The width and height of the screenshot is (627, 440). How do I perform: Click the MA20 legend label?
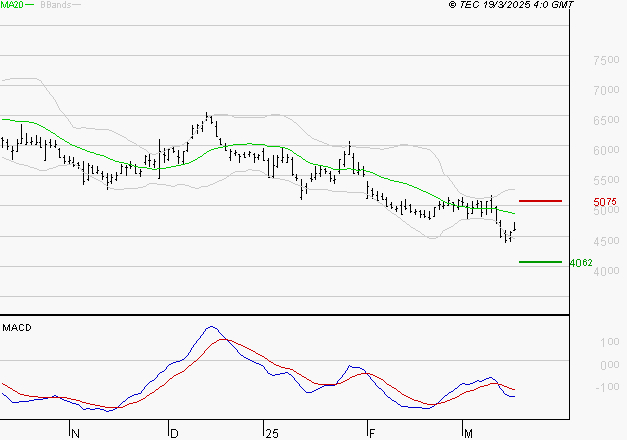click(x=12, y=5)
